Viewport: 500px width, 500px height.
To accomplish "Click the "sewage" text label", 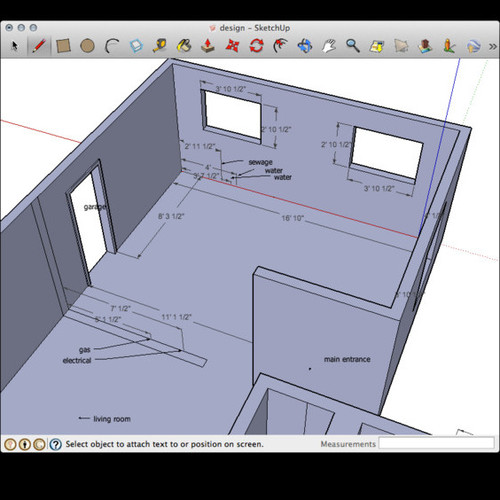I will tap(260, 162).
